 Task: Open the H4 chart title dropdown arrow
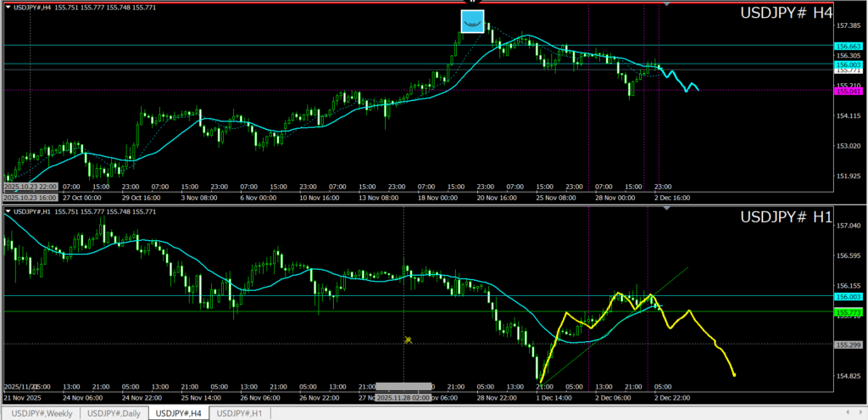tap(8, 8)
